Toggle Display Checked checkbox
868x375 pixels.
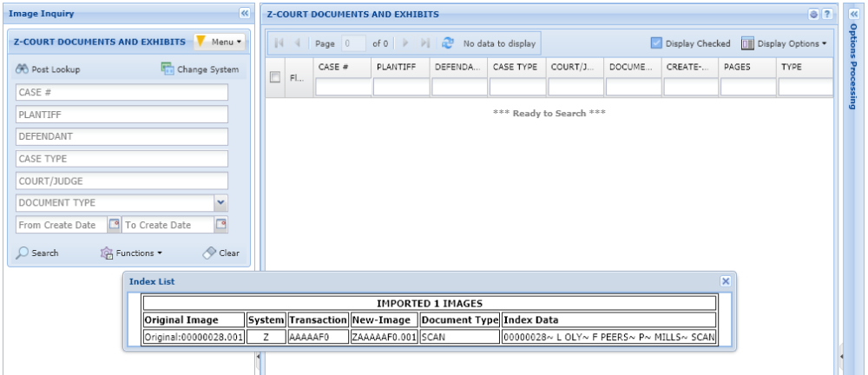(x=656, y=43)
